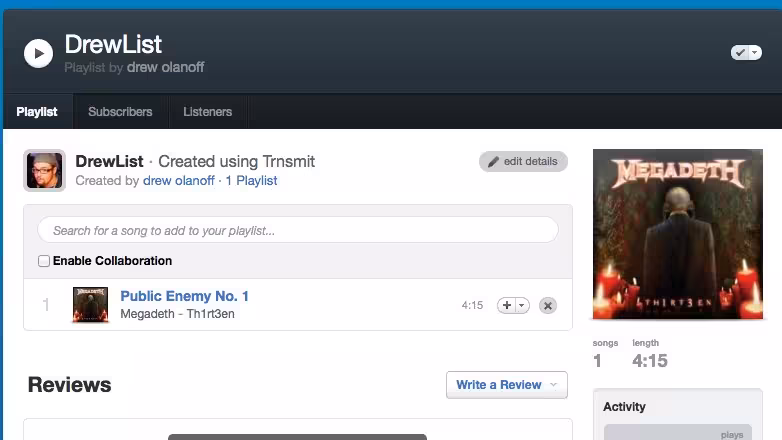The image size is (782, 440).
Task: Open the Listeners tab
Action: [x=207, y=112]
